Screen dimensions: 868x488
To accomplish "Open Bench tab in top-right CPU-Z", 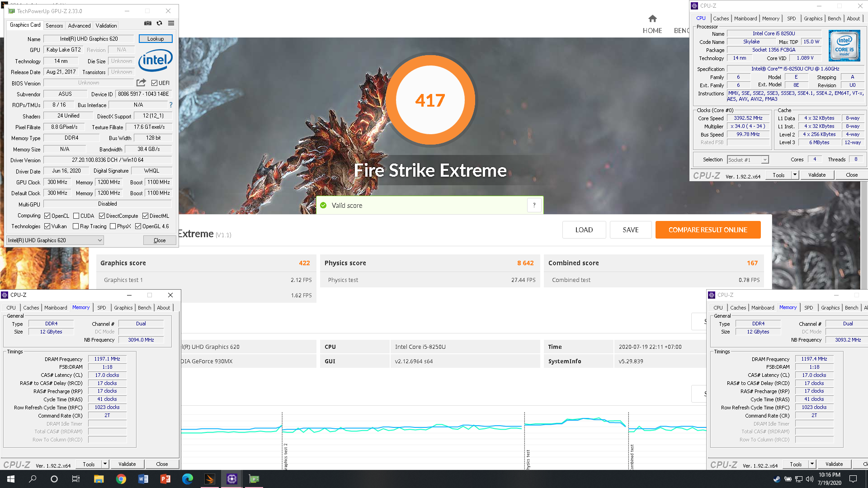I will point(834,19).
